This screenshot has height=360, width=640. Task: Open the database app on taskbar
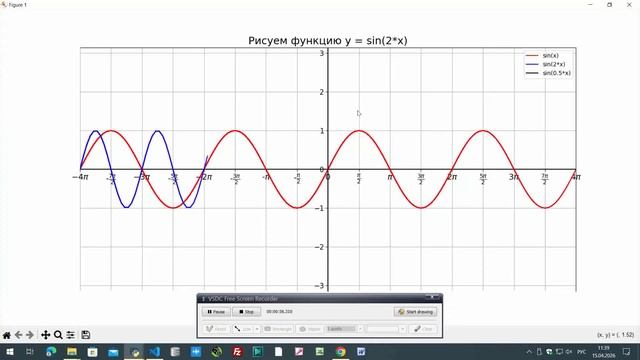point(175,352)
